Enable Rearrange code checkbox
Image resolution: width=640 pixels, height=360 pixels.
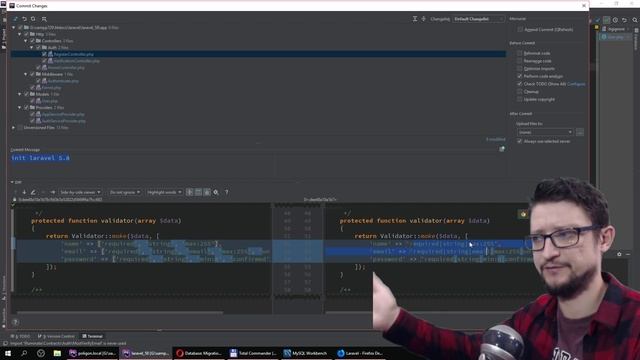[520, 61]
